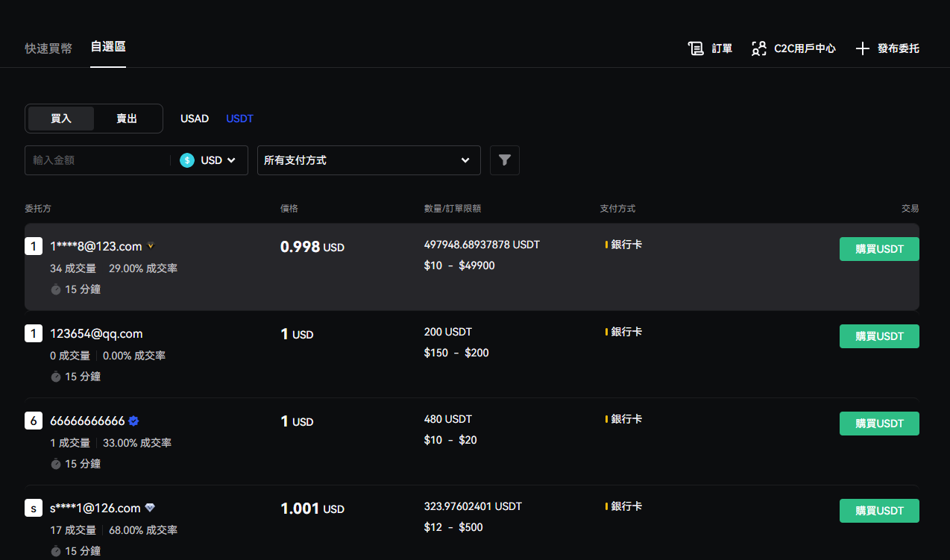Click the USD coin icon
The image size is (950, 560).
187,160
